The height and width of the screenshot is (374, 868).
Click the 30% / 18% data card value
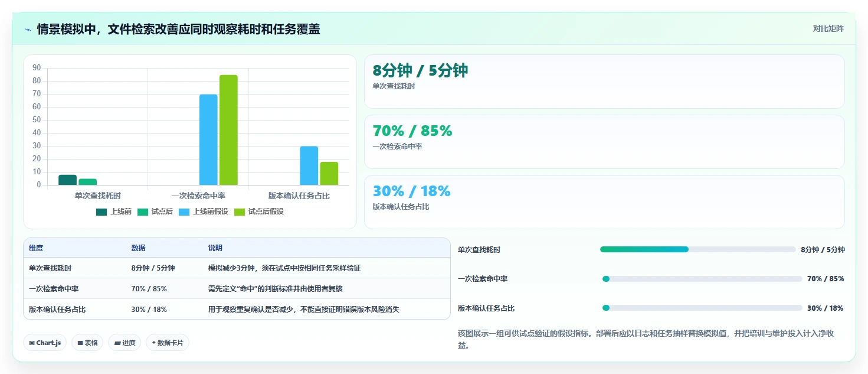[x=411, y=191]
